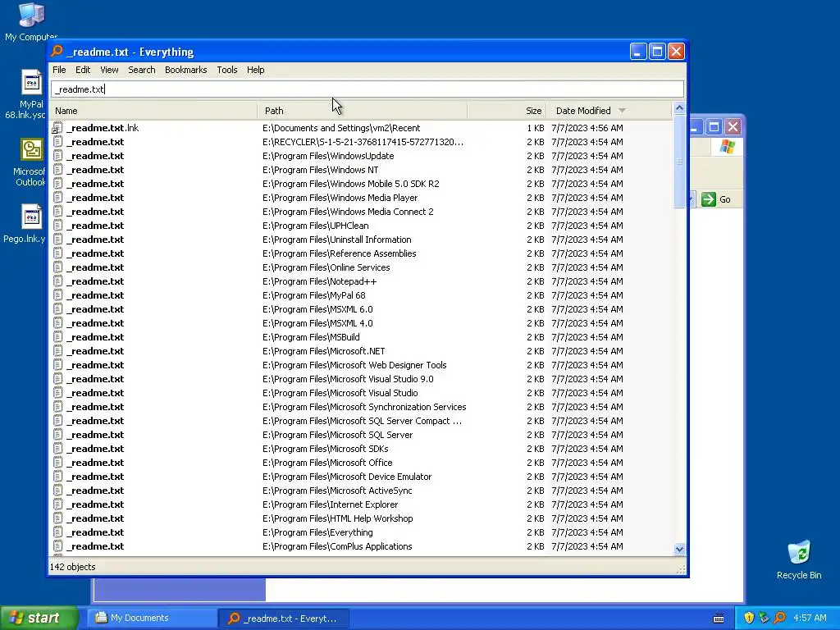Viewport: 840px width, 630px height.
Task: Select file icon in UPHClean row
Action: point(57,226)
